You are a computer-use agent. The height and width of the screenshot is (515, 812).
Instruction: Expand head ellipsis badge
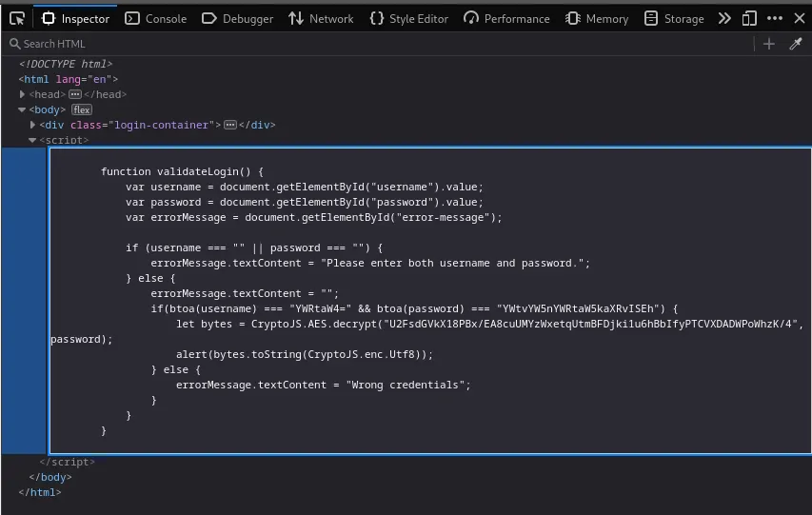(75, 94)
